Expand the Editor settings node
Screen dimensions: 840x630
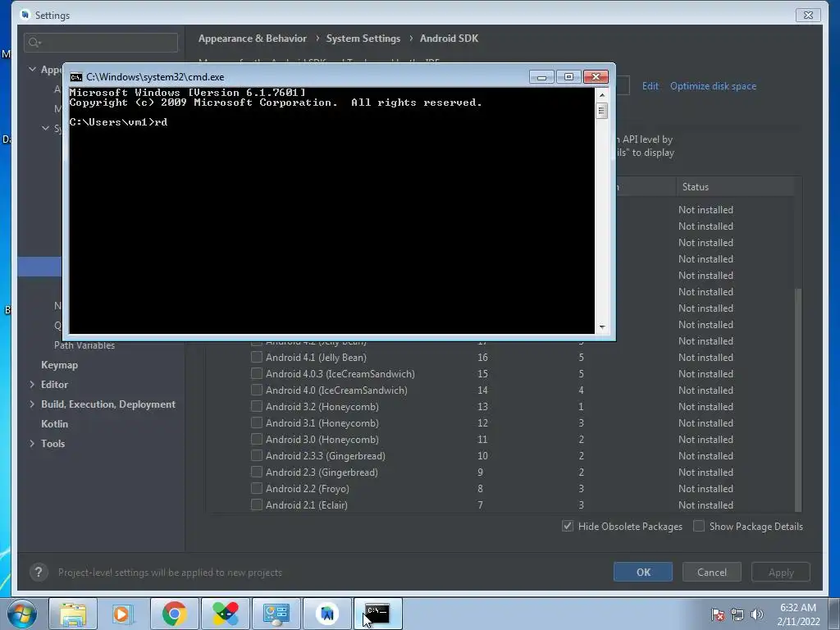tap(32, 384)
